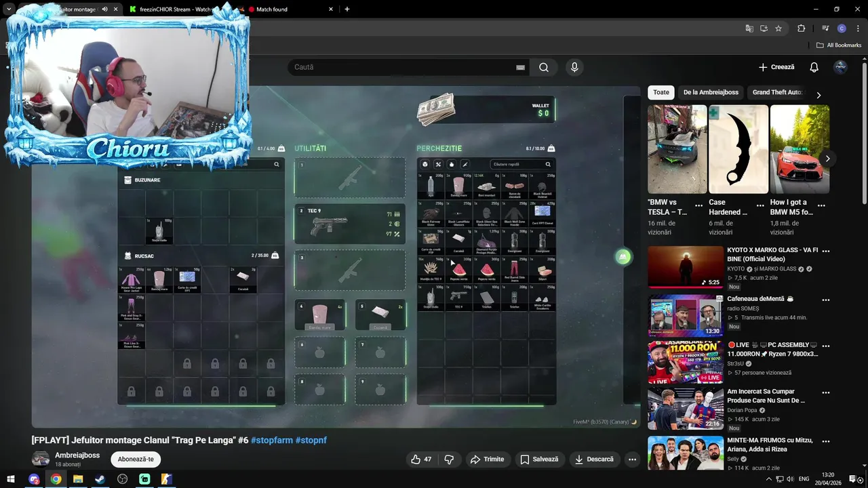Screen dimensions: 868x488
Task: Open Discord from the taskbar
Action: tap(34, 479)
